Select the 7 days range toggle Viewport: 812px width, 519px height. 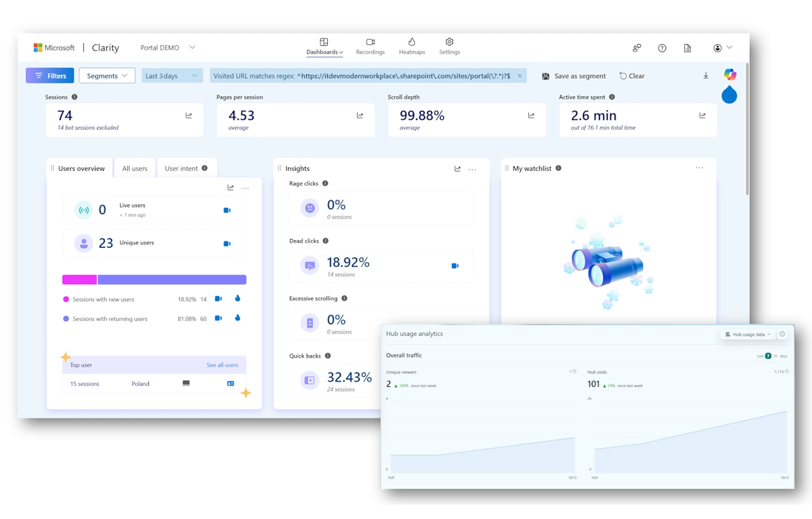[x=768, y=356]
